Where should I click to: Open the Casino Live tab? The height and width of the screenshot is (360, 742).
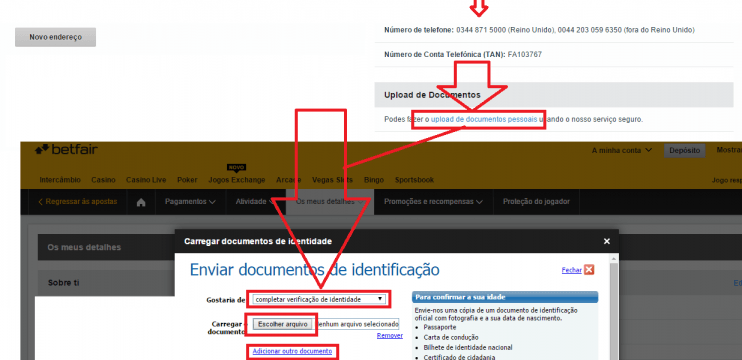(x=146, y=180)
